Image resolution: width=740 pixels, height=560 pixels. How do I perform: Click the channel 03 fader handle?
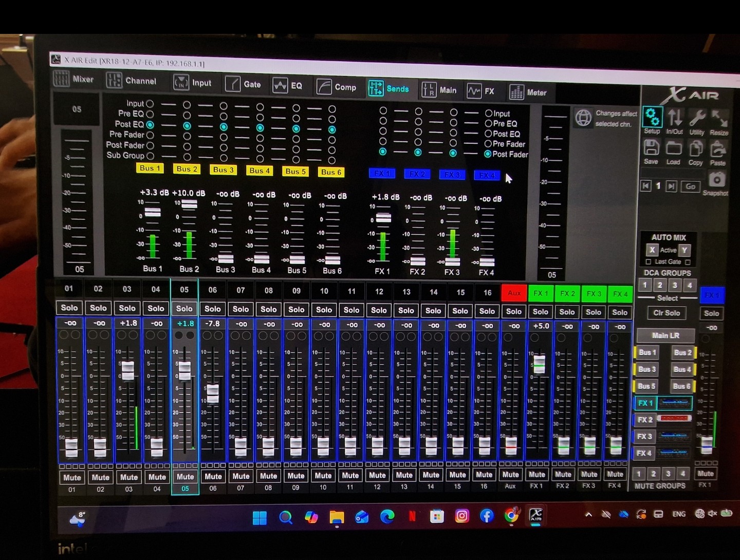127,370
